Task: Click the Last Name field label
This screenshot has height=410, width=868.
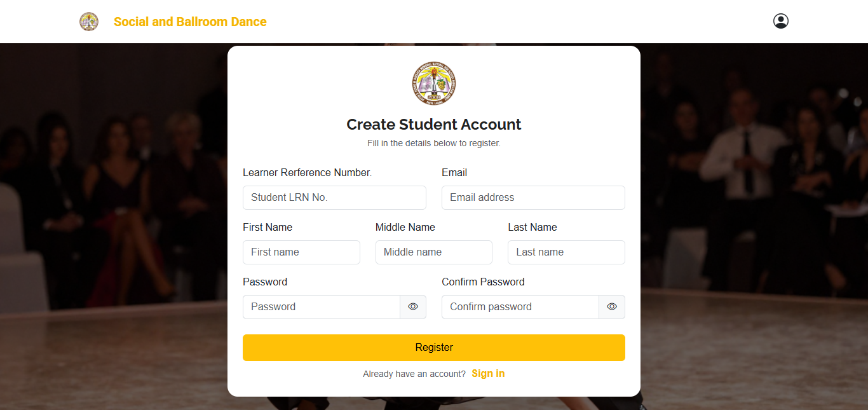Action: click(532, 228)
